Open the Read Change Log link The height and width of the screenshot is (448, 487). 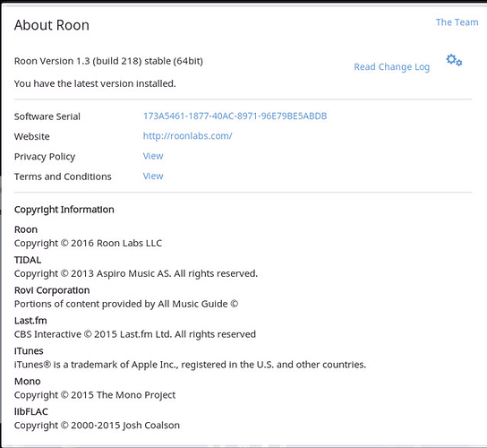click(x=391, y=67)
